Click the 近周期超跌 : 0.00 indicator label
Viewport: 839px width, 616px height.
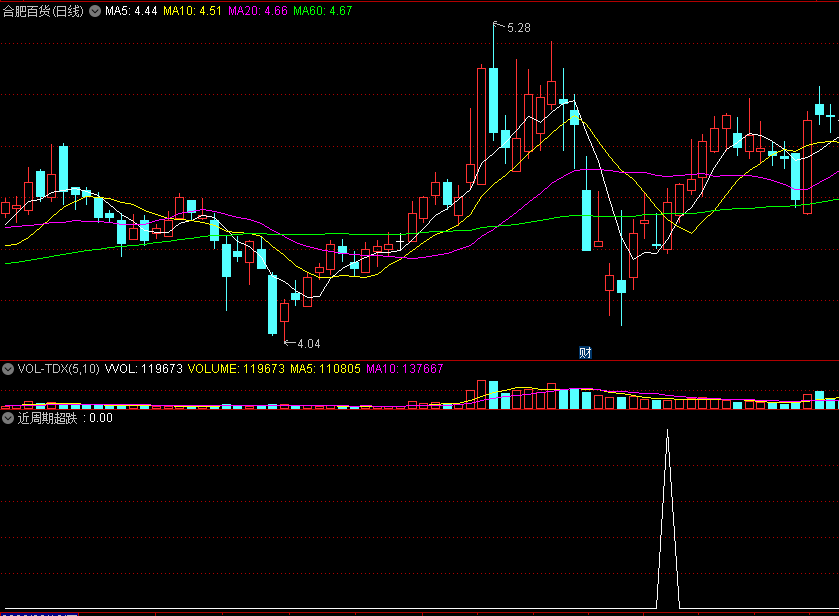(x=65, y=418)
